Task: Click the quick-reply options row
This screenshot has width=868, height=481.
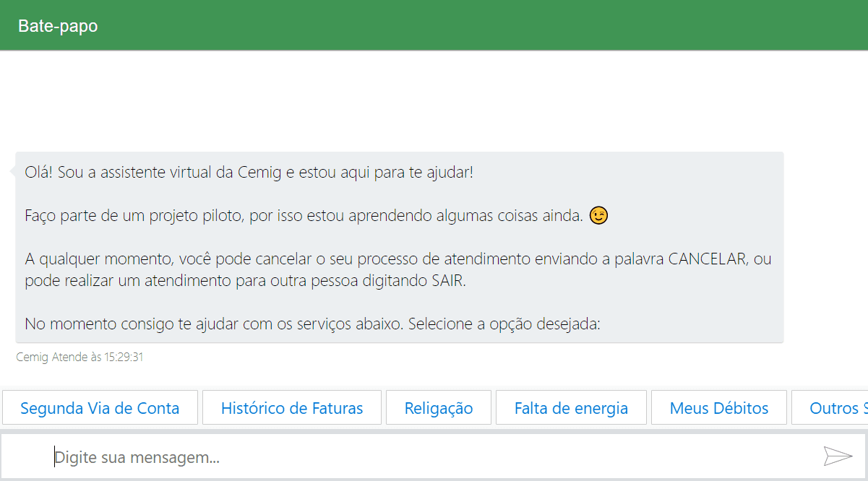Action: click(x=434, y=407)
